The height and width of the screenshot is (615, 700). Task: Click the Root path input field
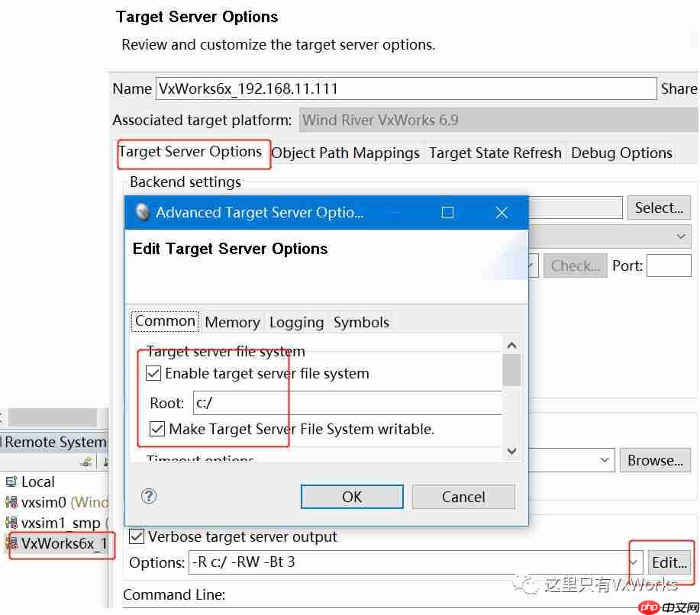coord(347,403)
